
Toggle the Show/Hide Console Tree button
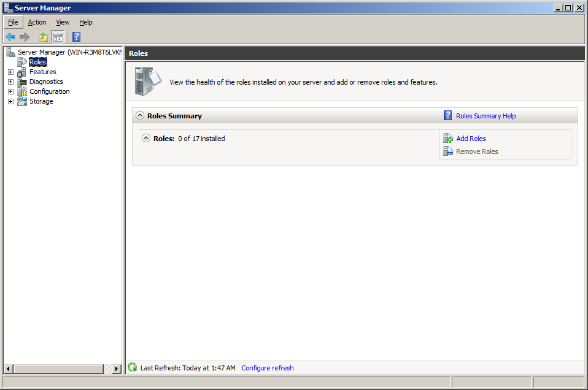58,37
